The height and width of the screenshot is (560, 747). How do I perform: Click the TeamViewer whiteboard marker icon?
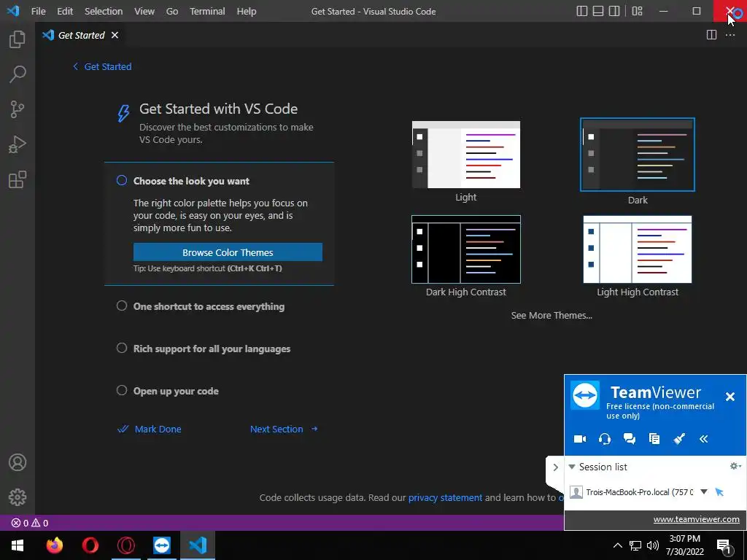pos(679,438)
